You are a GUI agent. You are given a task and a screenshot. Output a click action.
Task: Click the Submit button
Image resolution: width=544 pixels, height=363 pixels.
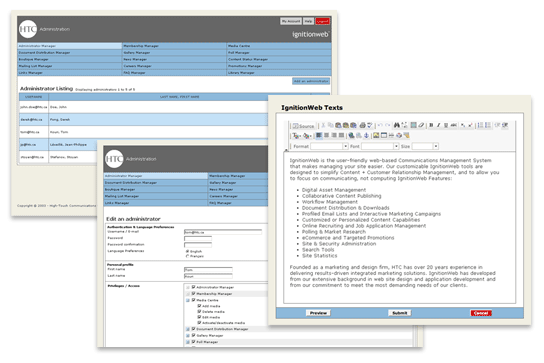pos(400,313)
